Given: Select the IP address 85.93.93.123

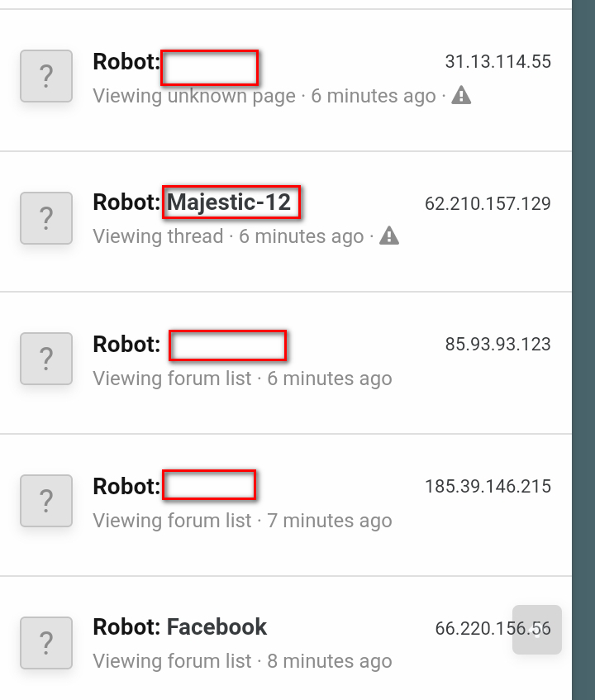Looking at the screenshot, I should pos(499,344).
